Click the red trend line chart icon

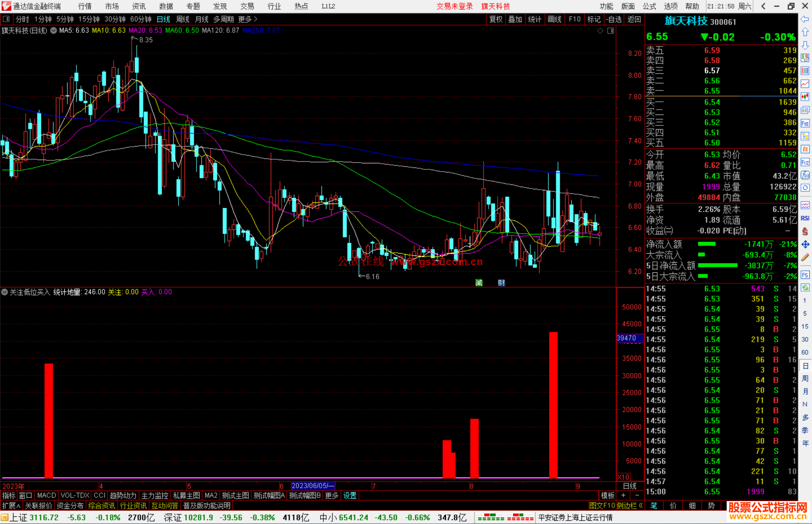[805, 84]
